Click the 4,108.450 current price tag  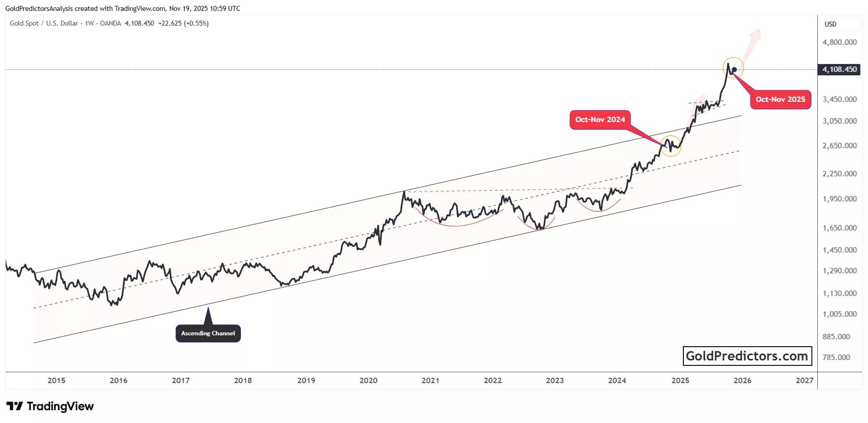pyautogui.click(x=839, y=69)
